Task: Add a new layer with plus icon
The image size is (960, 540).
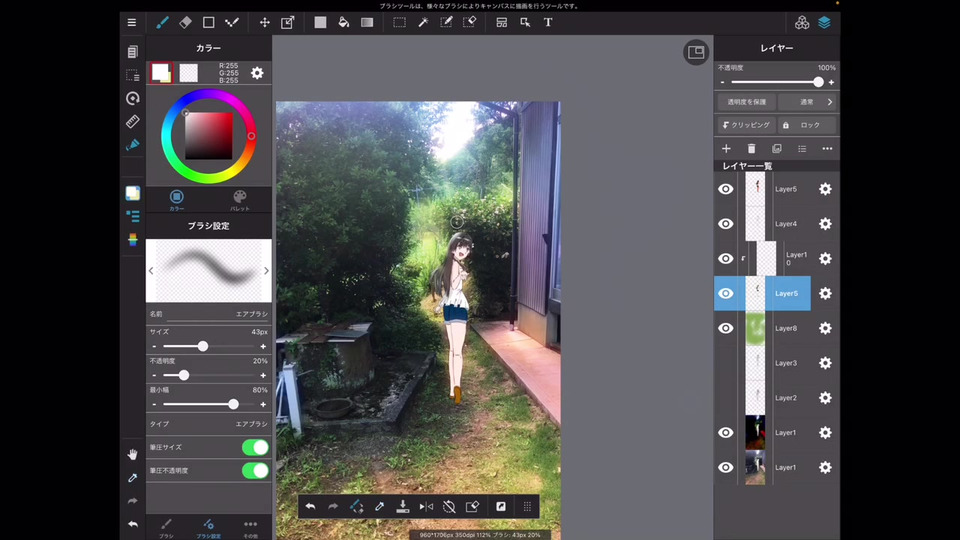Action: 726,149
